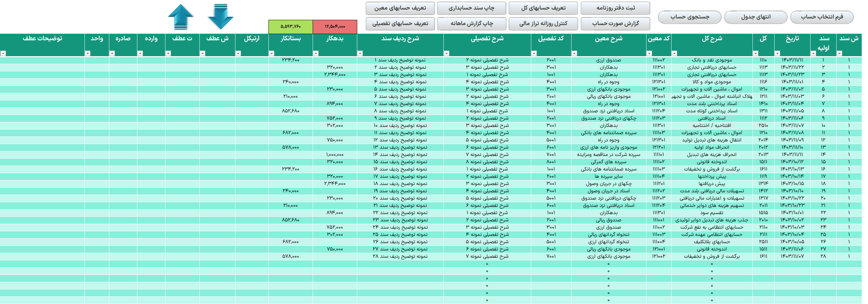This screenshot has width=868, height=304.
Task: Click the cell "صندوق ریالی"
Action: pos(608,220)
